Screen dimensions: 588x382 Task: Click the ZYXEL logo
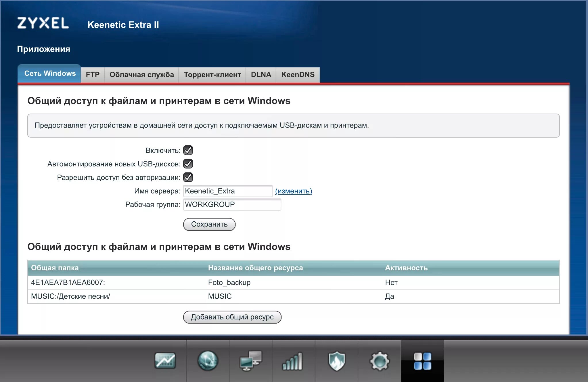point(43,23)
